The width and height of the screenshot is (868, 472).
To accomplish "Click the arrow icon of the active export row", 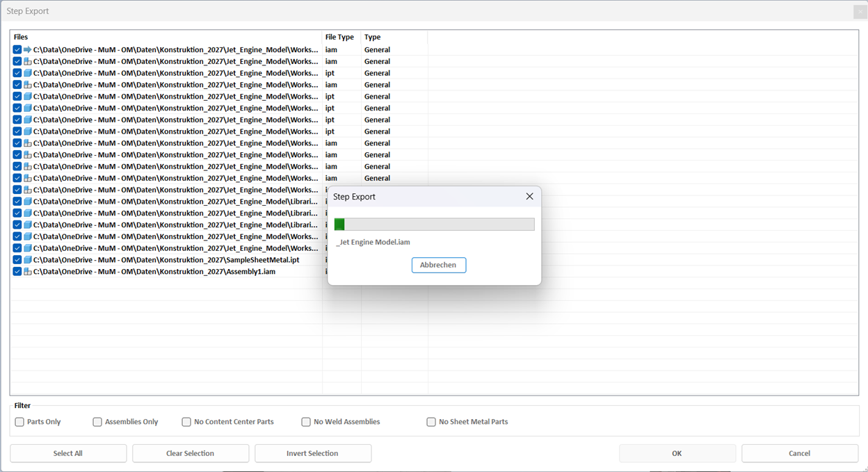I will (28, 49).
